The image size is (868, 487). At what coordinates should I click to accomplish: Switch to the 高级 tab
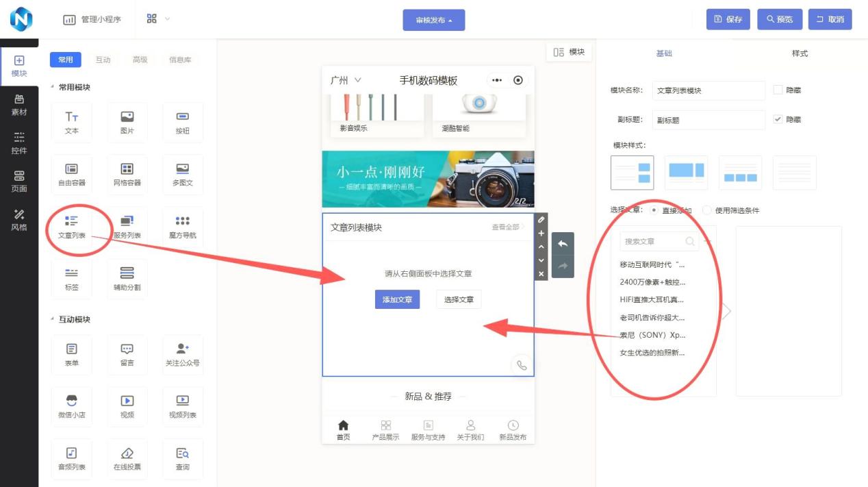[140, 60]
